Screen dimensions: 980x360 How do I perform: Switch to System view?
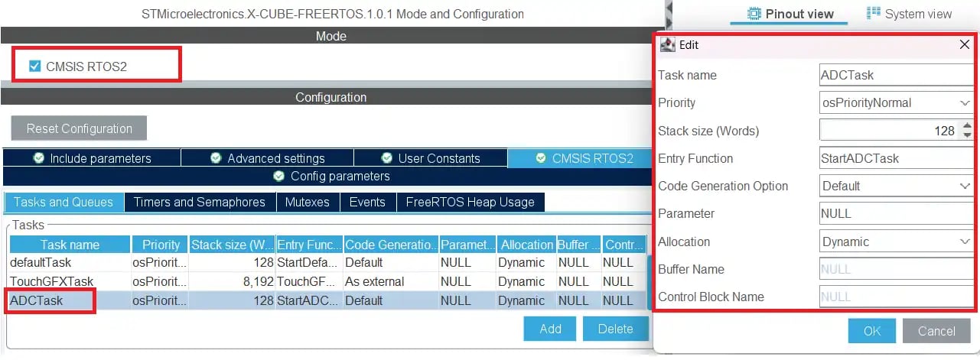(x=909, y=14)
